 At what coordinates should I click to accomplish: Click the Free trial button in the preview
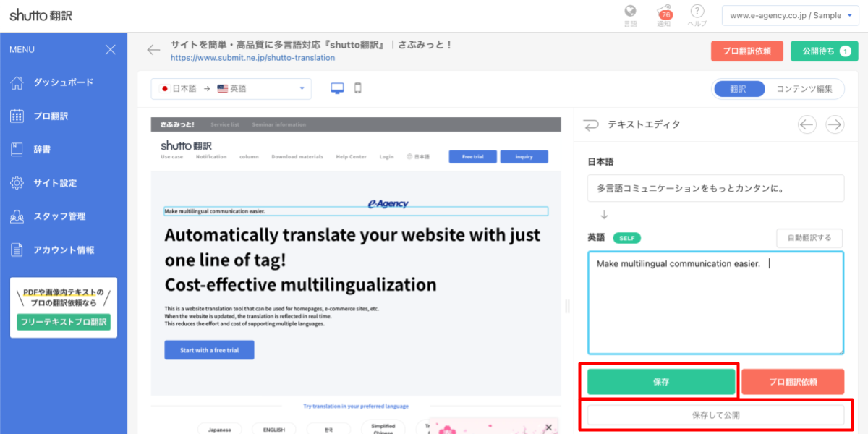472,156
